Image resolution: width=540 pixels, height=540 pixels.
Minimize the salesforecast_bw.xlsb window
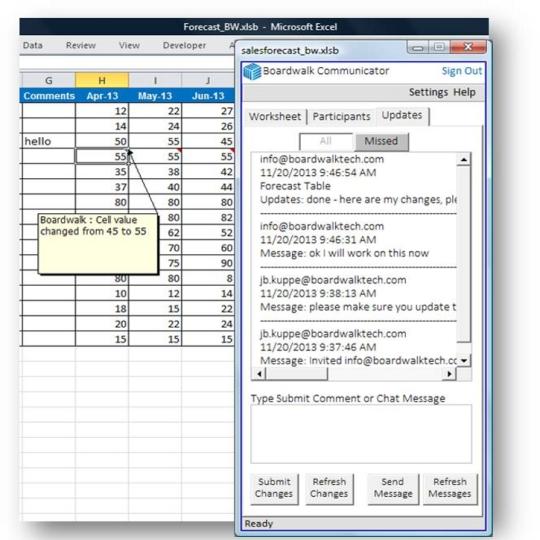tap(418, 47)
